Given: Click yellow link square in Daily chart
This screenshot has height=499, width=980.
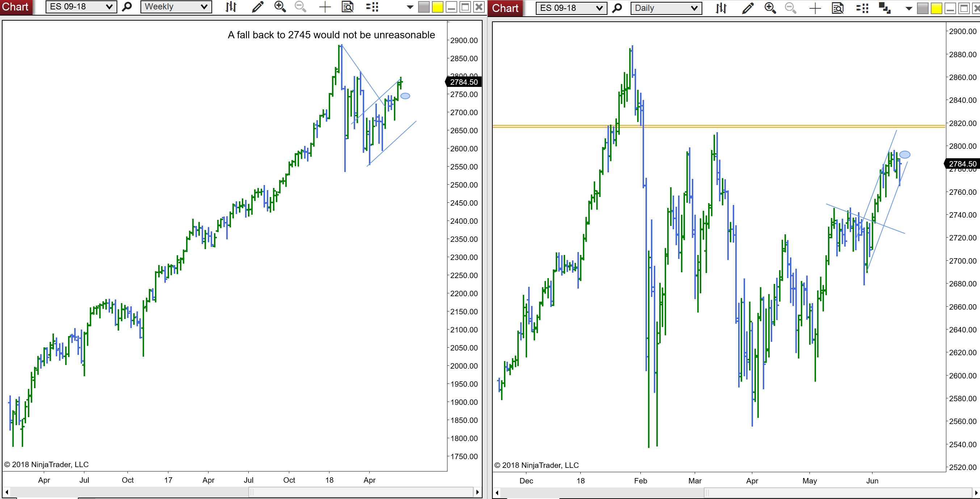Looking at the screenshot, I should (936, 8).
